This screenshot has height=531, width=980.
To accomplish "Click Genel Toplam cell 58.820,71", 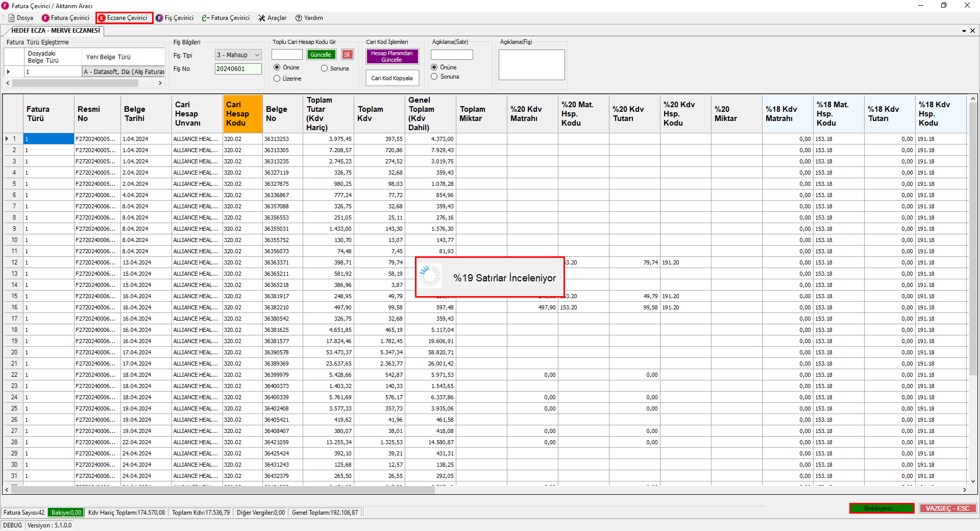I will (430, 352).
